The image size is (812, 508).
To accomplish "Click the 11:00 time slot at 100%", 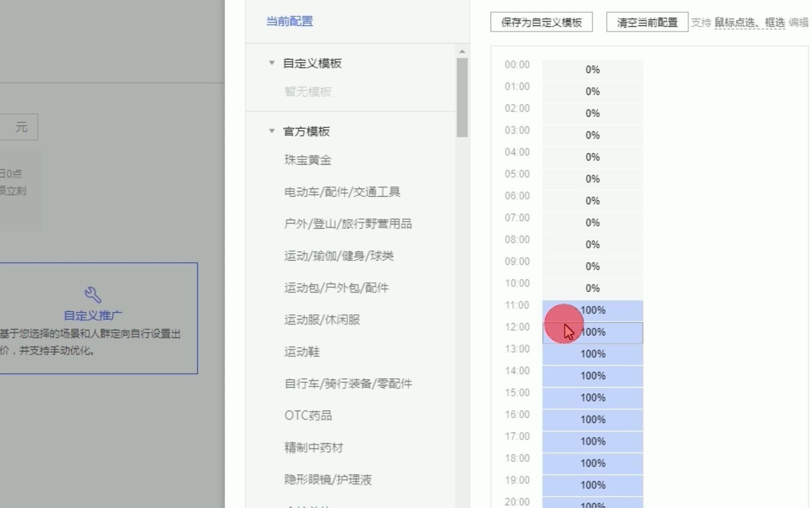I will coord(593,310).
